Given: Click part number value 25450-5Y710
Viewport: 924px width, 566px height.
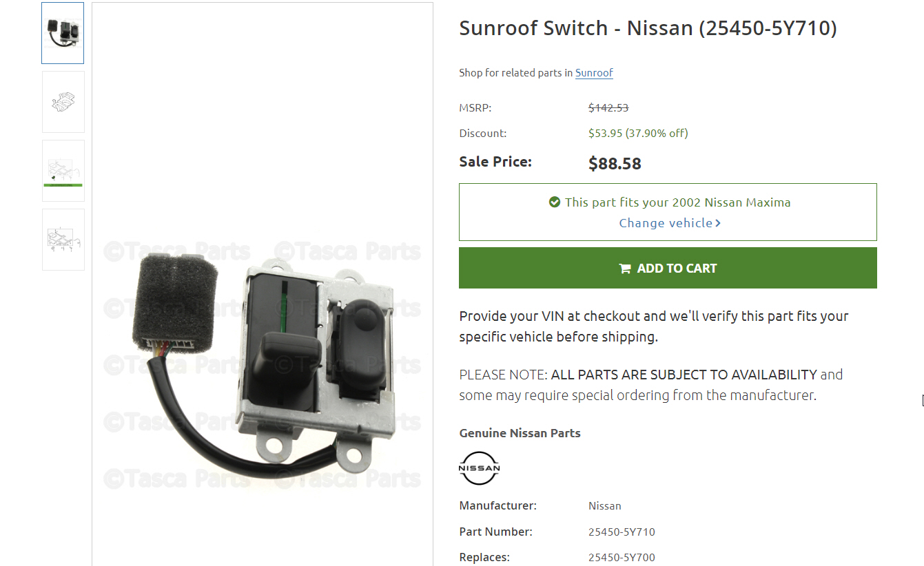Looking at the screenshot, I should [622, 532].
